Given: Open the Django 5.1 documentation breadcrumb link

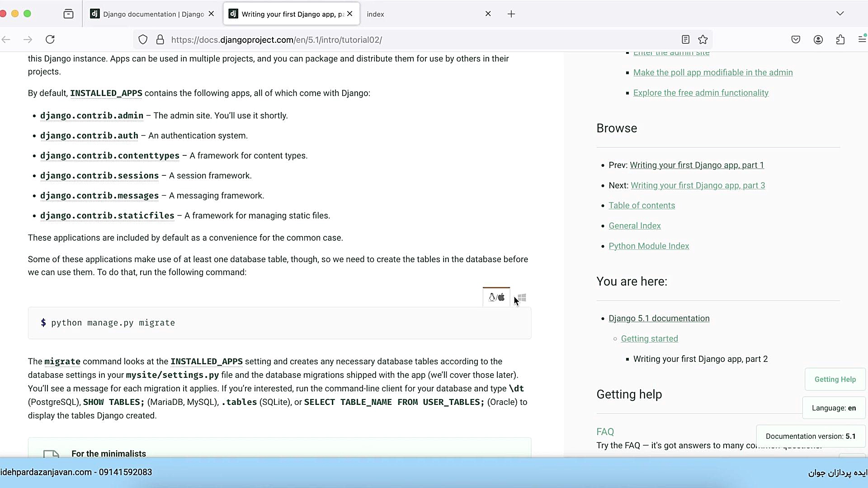Looking at the screenshot, I should tap(659, 318).
